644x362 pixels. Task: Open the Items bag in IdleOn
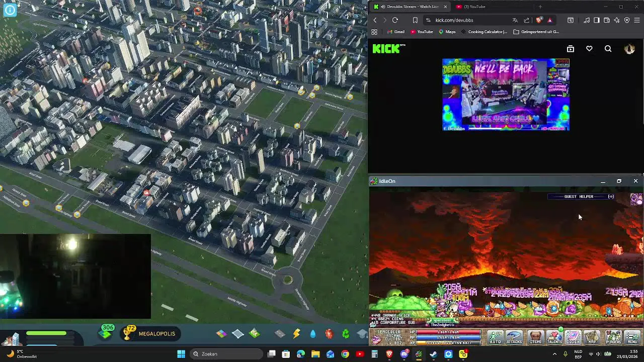click(536, 337)
